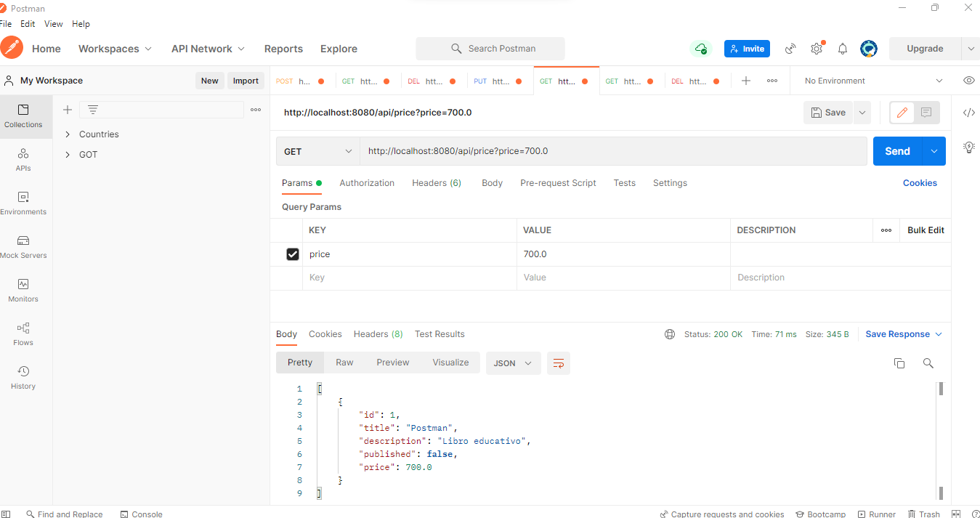Open the File menu
The image size is (980, 518).
point(7,24)
